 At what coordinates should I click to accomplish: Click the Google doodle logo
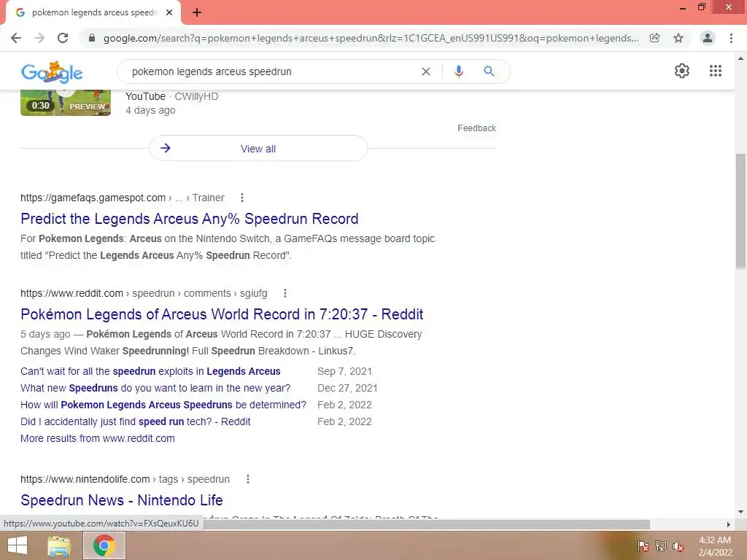coord(52,72)
